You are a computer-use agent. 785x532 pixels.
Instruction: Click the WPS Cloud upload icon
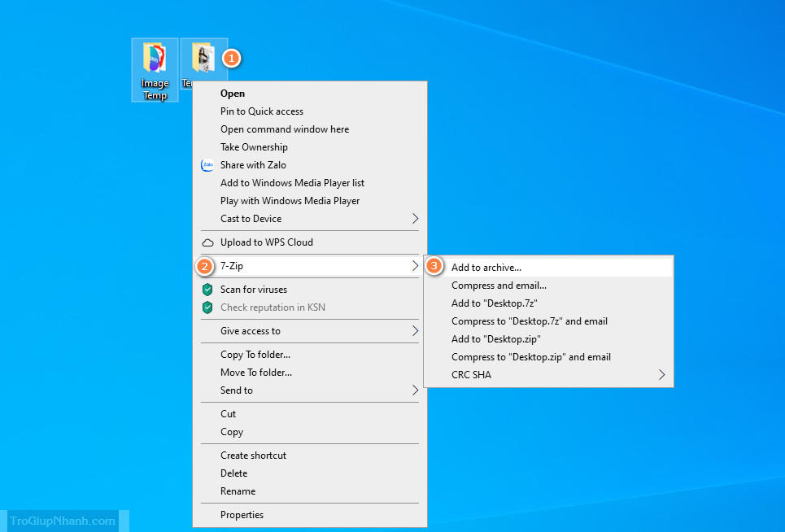tap(207, 242)
